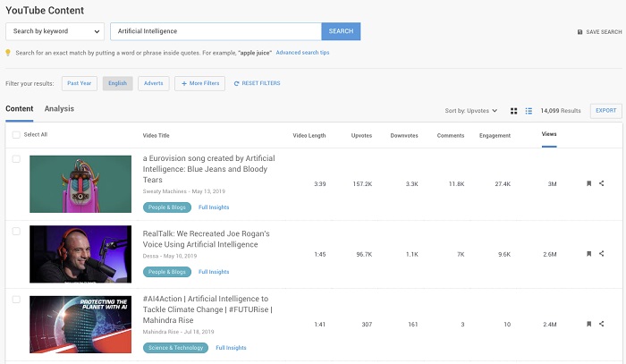Open the Advanced search tips link
Viewport: 626px width, 364px height.
tap(302, 53)
